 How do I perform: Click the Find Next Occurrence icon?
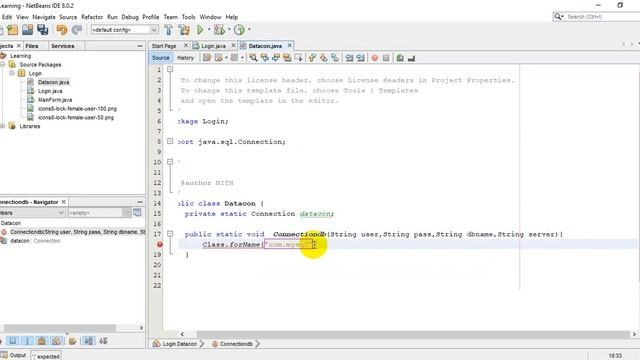point(276,58)
